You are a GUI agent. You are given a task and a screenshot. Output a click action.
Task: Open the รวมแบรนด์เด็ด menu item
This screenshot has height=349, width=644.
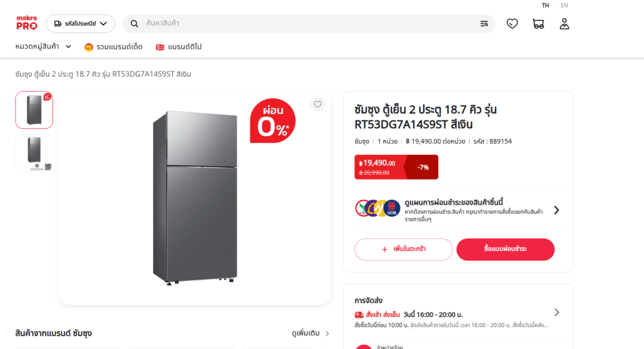click(x=114, y=47)
